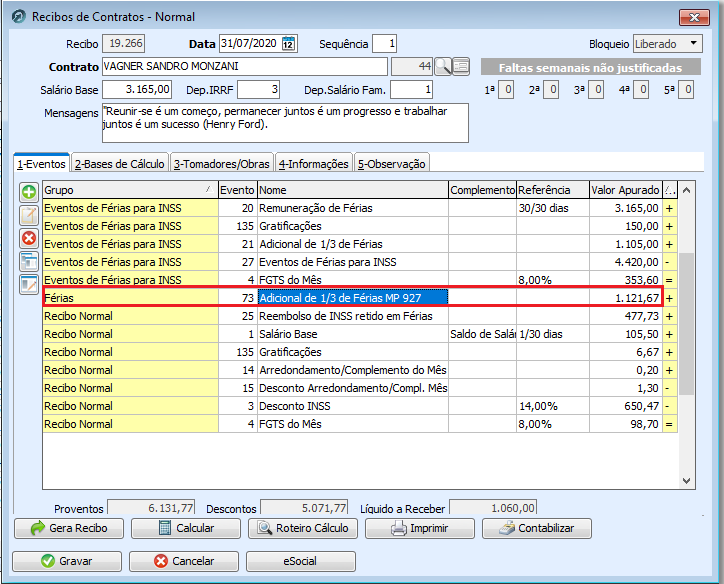Click the Nome column header

[x=353, y=190]
